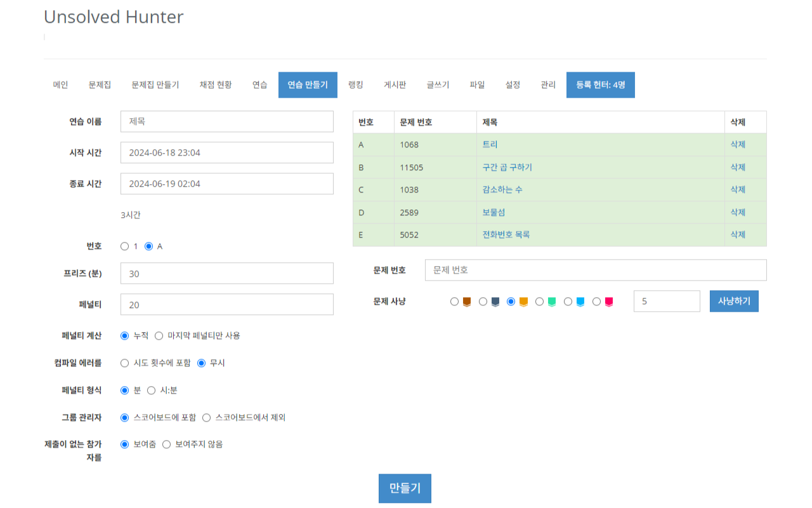This screenshot has height=508, width=812.
Task: Click the platinum tier icon
Action: coord(552,302)
